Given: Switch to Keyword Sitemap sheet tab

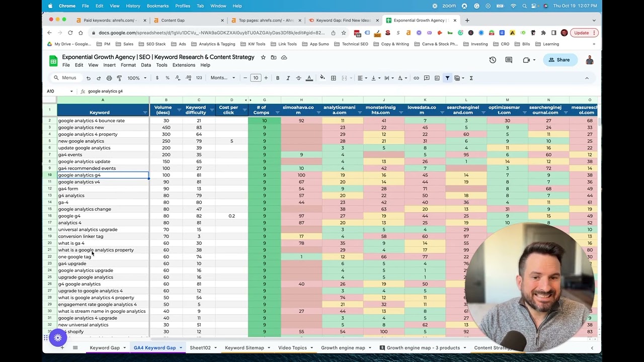Looking at the screenshot, I should [x=245, y=348].
